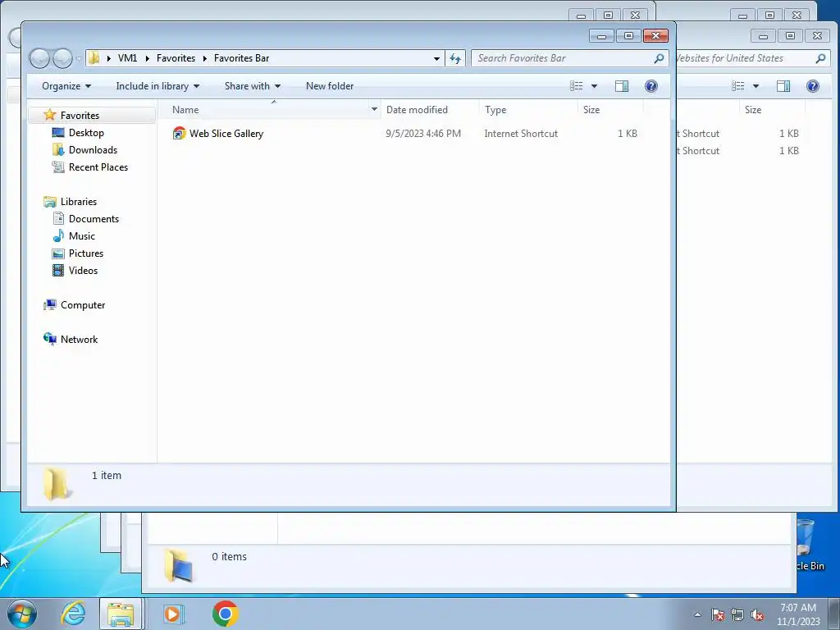Show hidden tray icons arrow
The width and height of the screenshot is (840, 630).
[697, 614]
